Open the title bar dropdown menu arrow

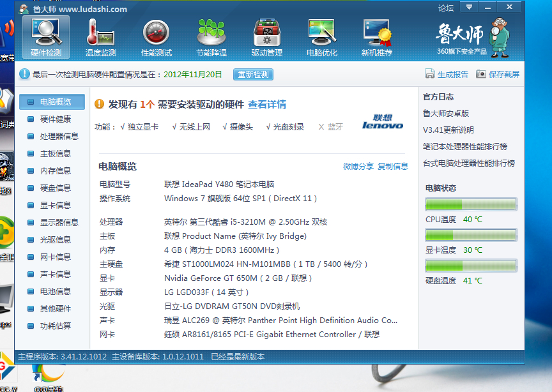pyautogui.click(x=470, y=7)
